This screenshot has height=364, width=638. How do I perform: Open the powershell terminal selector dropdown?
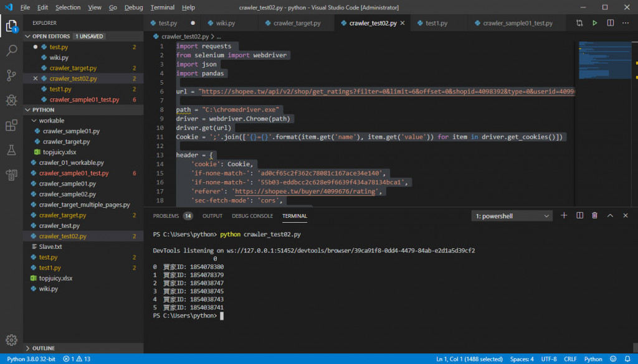[512, 216]
